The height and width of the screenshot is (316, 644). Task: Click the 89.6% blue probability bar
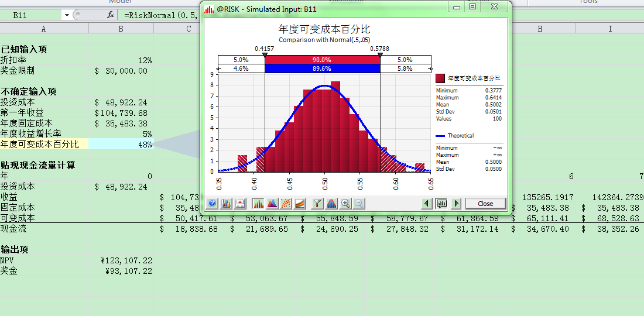[x=323, y=68]
